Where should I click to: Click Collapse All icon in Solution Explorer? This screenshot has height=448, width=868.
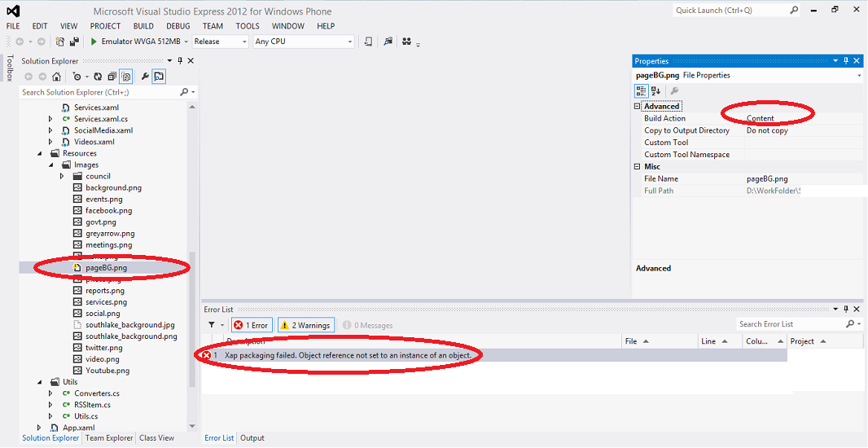coord(112,77)
